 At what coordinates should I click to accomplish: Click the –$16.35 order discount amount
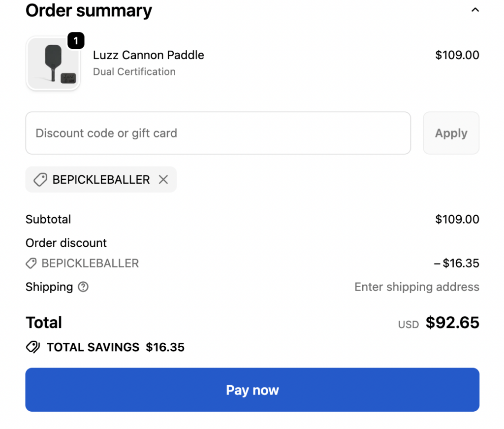(x=456, y=264)
